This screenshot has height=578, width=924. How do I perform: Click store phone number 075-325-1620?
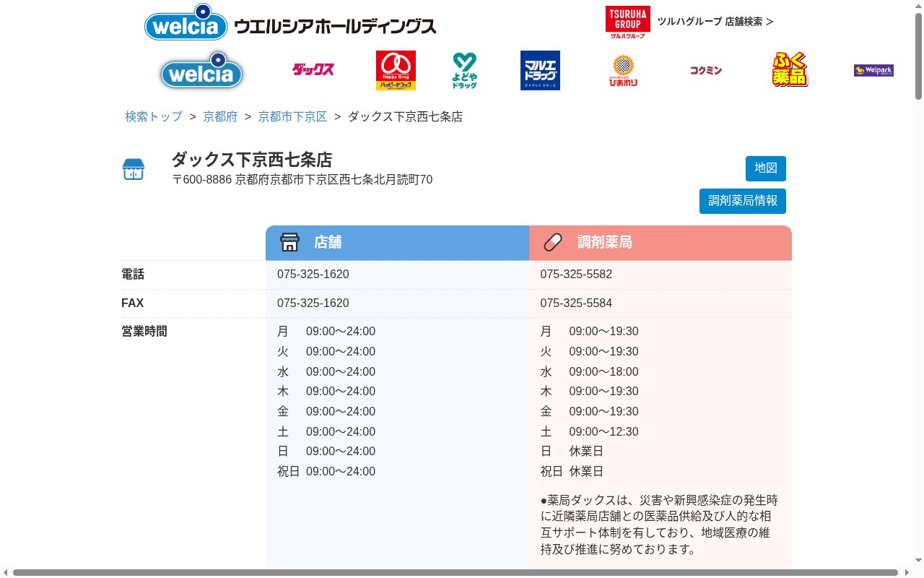point(313,275)
